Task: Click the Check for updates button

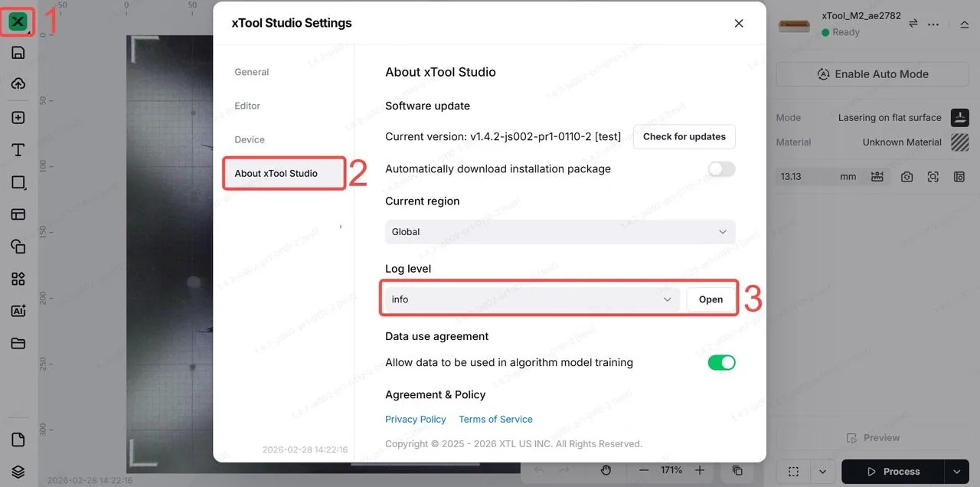Action: (684, 136)
